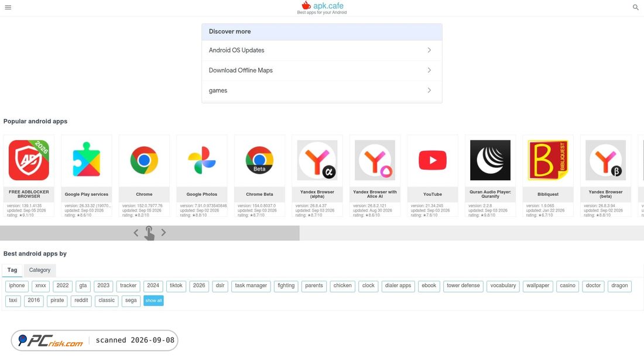Select the 'clock' tag

tap(368, 286)
